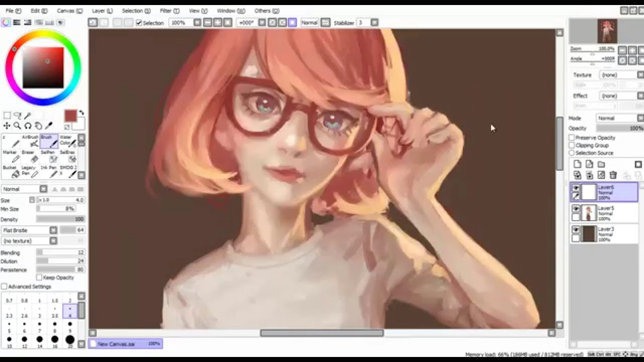
Task: Hide Layer5 using its eye icon
Action: coord(576,209)
